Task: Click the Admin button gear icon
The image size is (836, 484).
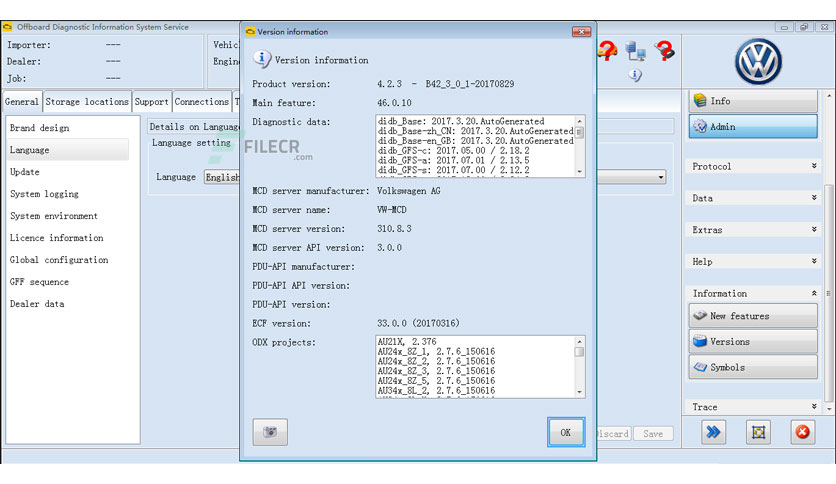Action: (x=700, y=126)
